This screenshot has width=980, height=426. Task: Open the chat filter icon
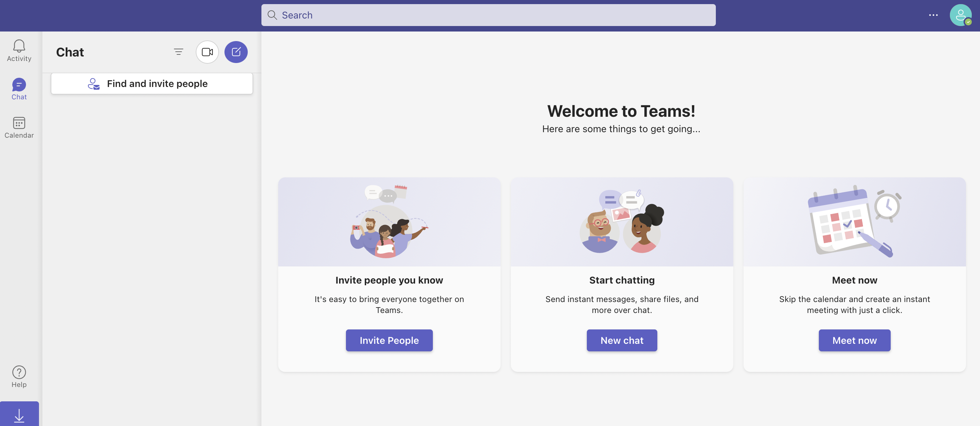point(178,52)
